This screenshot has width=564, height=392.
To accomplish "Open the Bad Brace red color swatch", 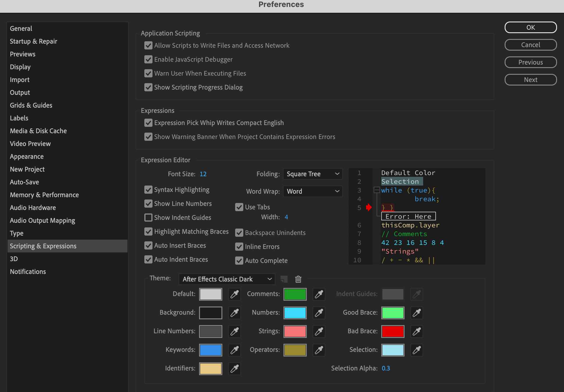I will [393, 332].
